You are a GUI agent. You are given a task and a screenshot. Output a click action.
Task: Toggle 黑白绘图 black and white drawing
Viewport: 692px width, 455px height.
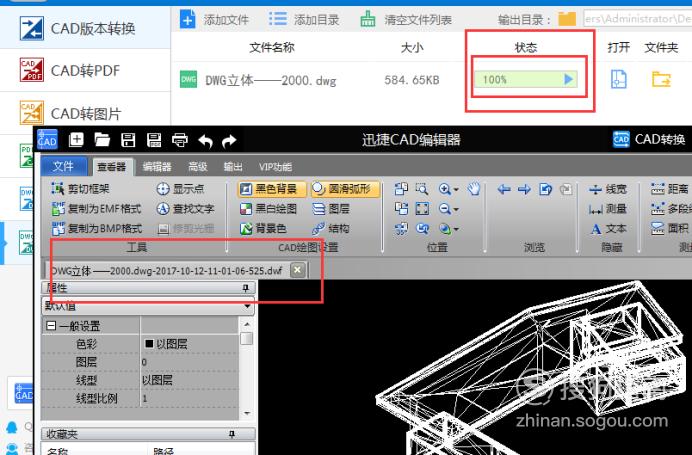tap(268, 209)
